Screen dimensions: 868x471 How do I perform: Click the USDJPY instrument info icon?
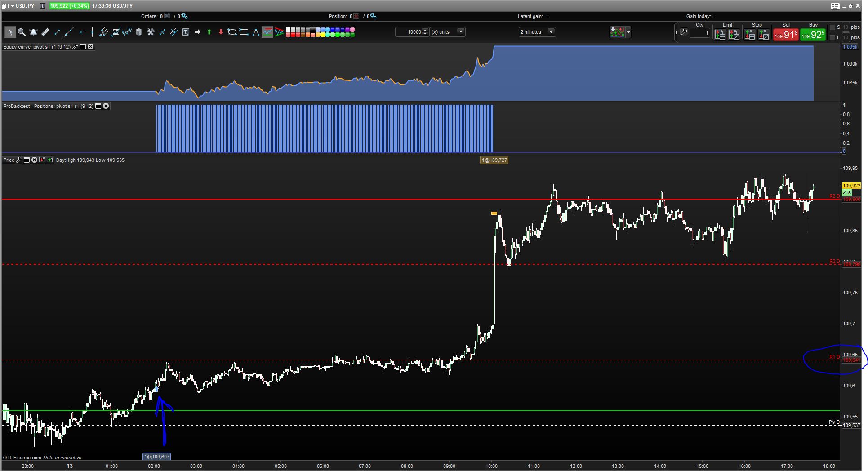tap(43, 6)
